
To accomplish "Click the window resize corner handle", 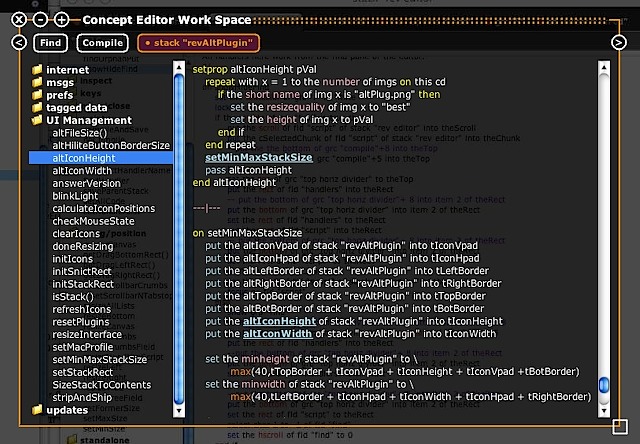I will pyautogui.click(x=620, y=426).
